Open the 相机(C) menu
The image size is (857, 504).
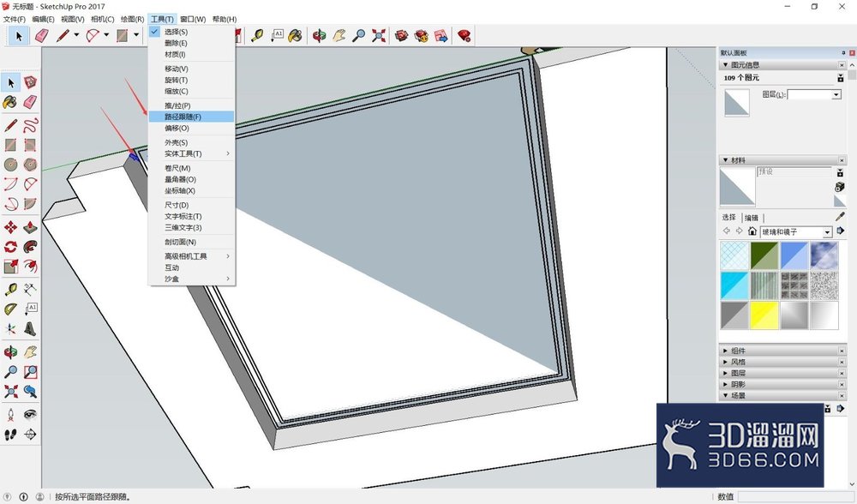102,19
